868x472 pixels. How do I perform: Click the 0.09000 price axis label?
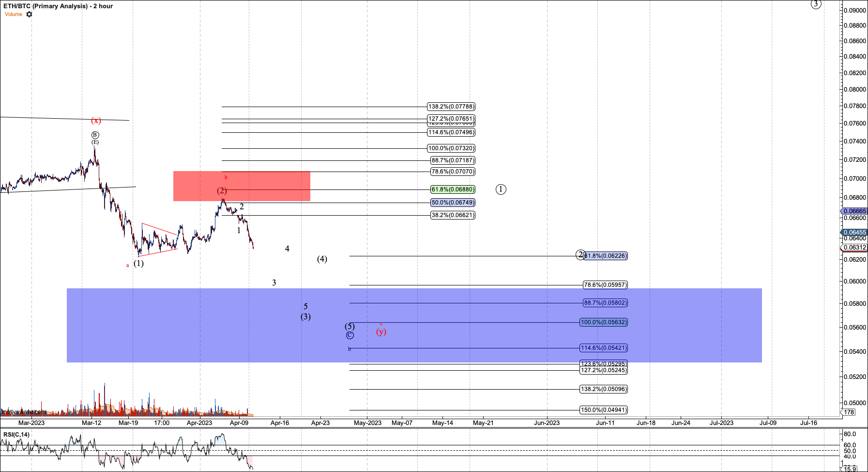point(854,10)
